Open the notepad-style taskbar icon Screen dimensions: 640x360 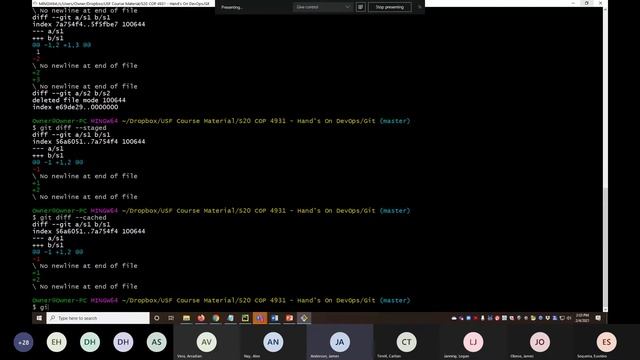coord(230,318)
